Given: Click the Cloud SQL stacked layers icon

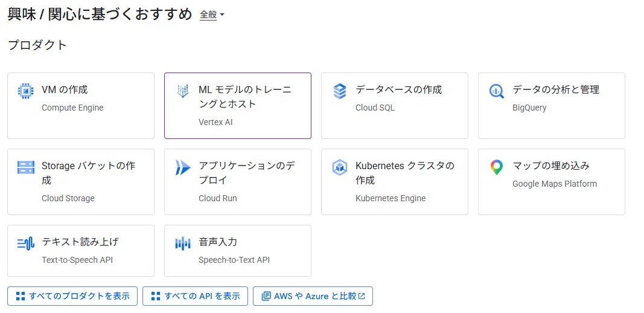Looking at the screenshot, I should [340, 91].
